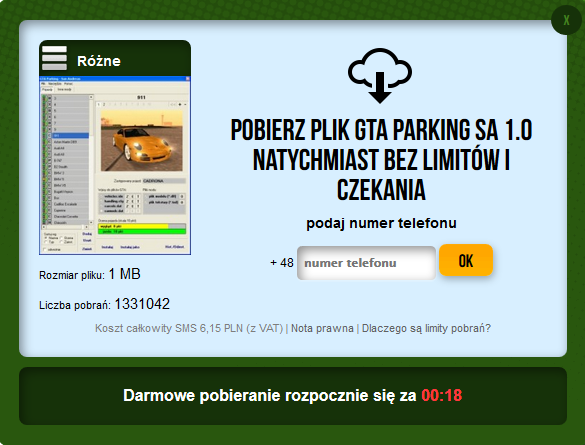Click the GTA Parking screenshot thumbnail

click(115, 165)
